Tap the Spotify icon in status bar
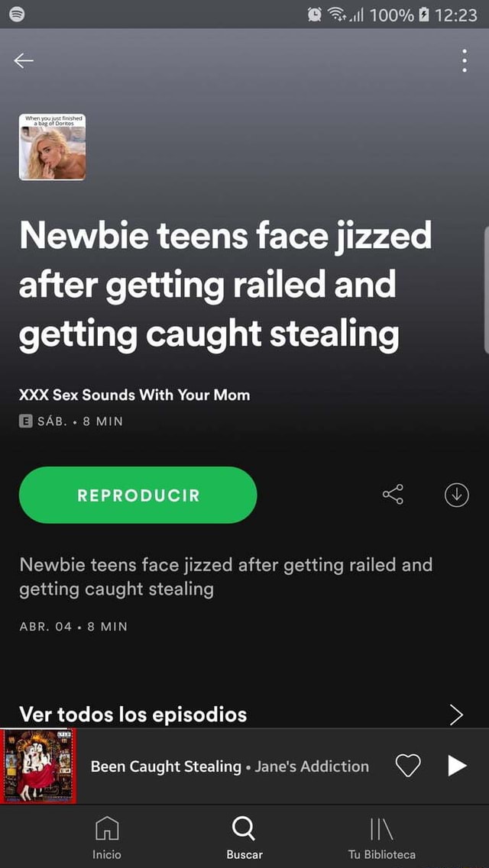Viewport: 489px width, 868px height. click(x=17, y=15)
